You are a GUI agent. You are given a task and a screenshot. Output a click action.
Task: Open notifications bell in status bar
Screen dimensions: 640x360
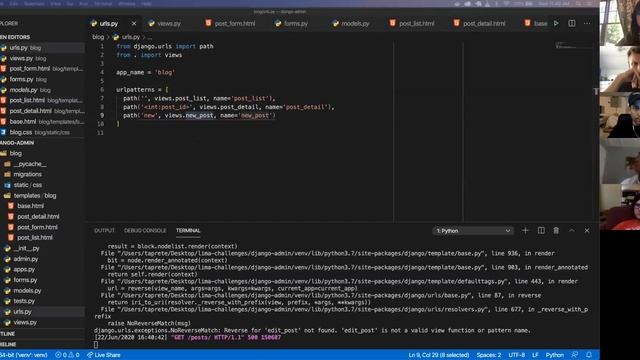click(589, 355)
